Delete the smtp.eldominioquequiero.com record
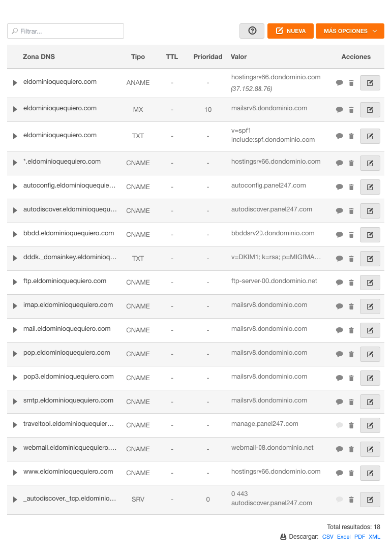Viewport: 392px width, 558px height. (x=351, y=402)
